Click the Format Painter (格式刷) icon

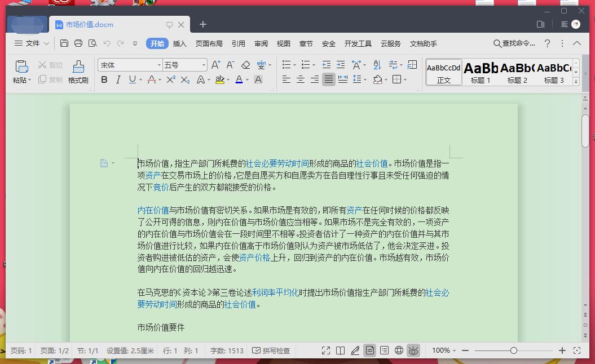coord(78,70)
